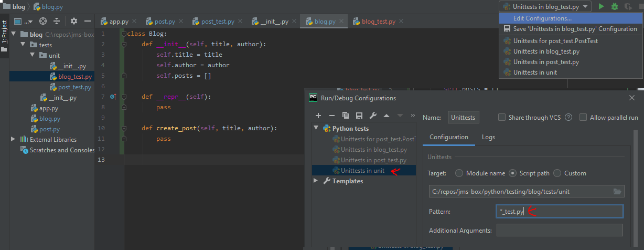Toggle the code fold marker on line 1
644x250 pixels.
tap(124, 34)
